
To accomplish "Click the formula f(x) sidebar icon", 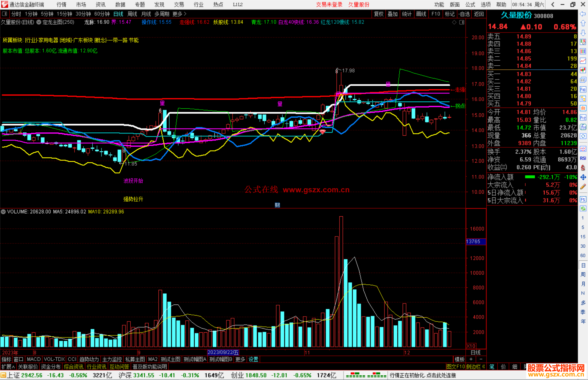I will [x=583, y=127].
